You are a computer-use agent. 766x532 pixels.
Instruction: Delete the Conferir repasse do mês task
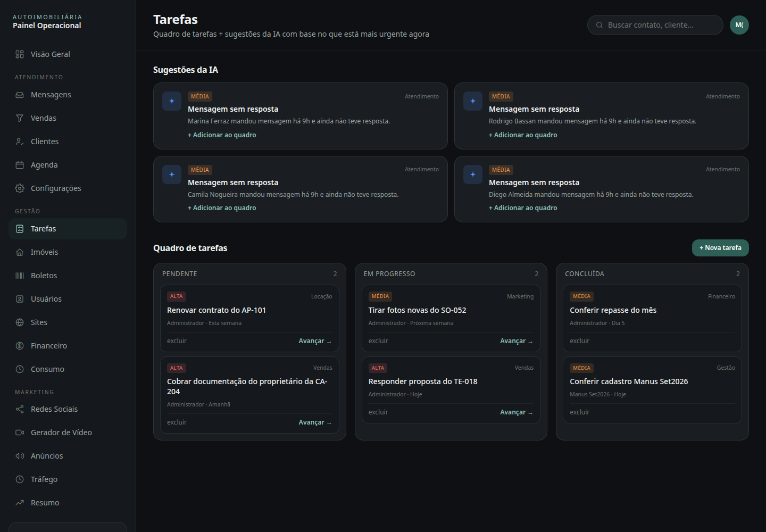point(579,341)
